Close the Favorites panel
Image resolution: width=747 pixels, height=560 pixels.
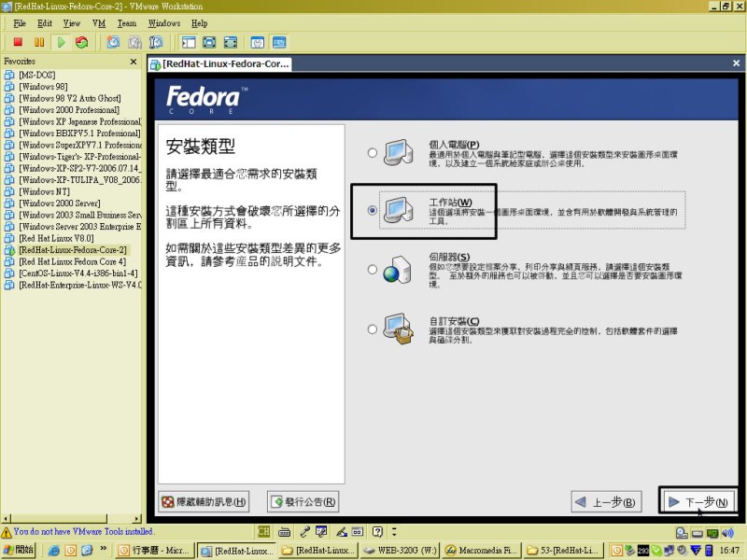134,62
